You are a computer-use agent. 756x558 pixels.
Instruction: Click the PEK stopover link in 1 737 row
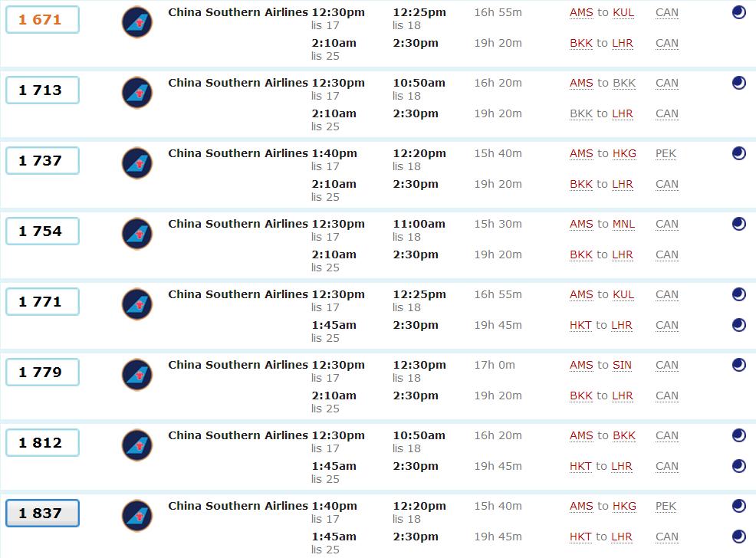[666, 154]
